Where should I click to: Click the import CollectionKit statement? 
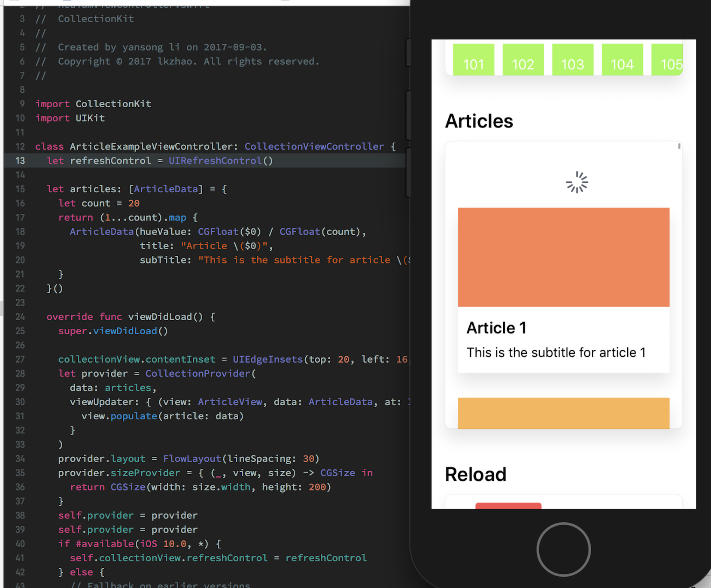[93, 103]
